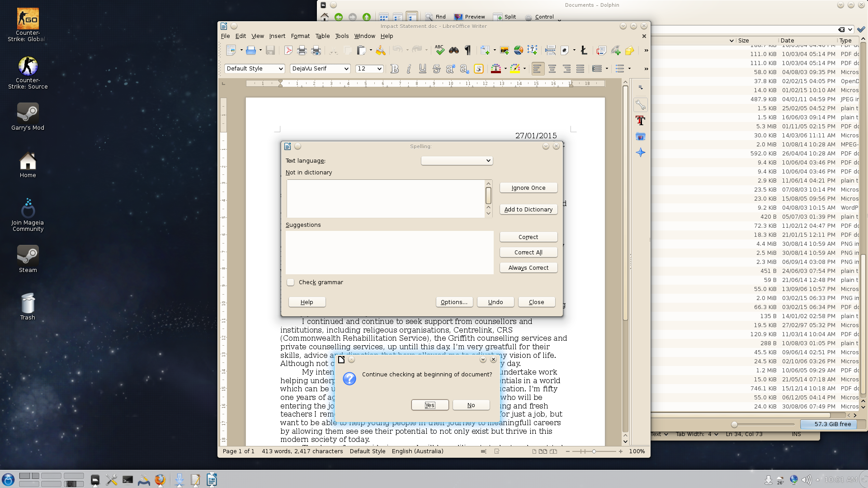Open the Window menu
Viewport: 868px width, 488px height.
[364, 36]
